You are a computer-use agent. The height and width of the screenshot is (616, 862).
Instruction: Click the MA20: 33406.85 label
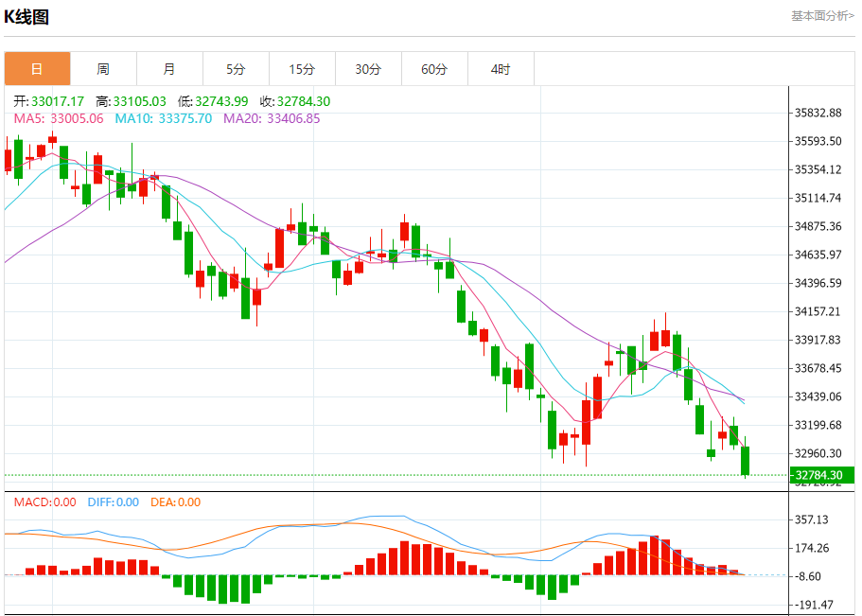click(272, 118)
